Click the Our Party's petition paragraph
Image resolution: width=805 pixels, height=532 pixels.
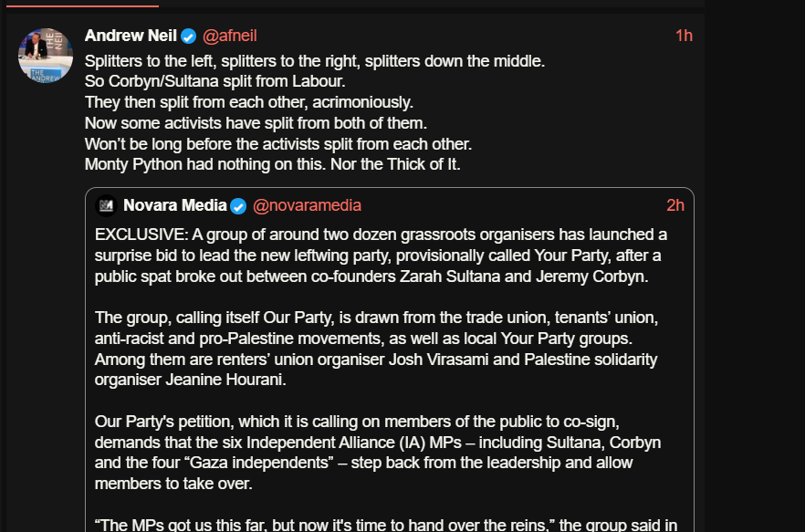[378, 453]
